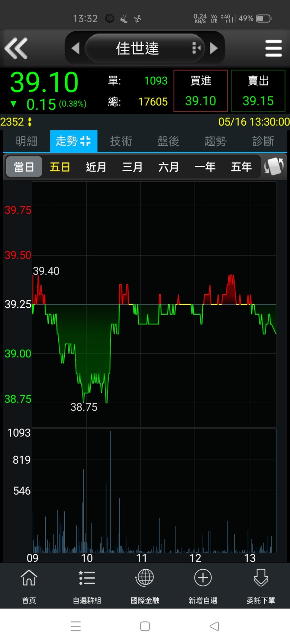Tap the double-chevron back icon
Screen dimensions: 290x644
16,48
